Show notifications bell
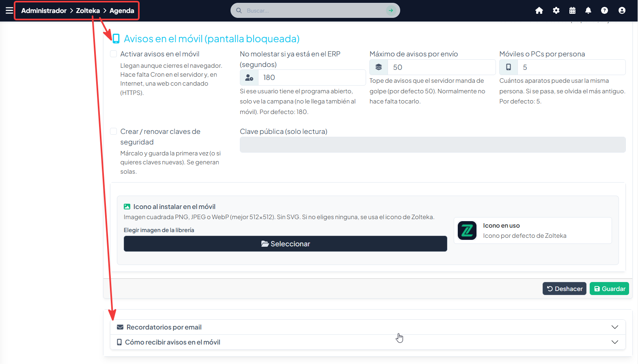The width and height of the screenshot is (638, 364). point(588,11)
